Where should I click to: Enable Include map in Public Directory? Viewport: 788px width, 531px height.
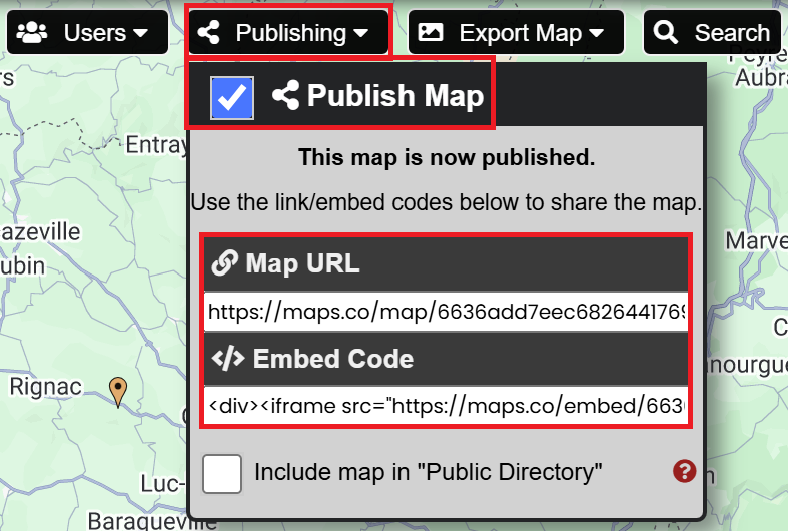222,473
